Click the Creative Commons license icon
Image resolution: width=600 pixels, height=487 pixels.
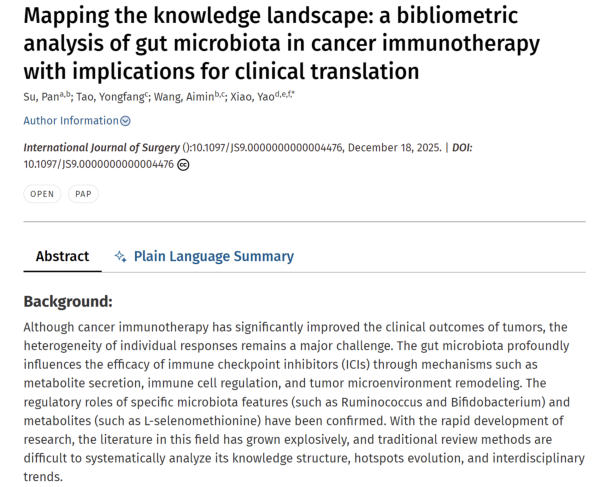[183, 165]
